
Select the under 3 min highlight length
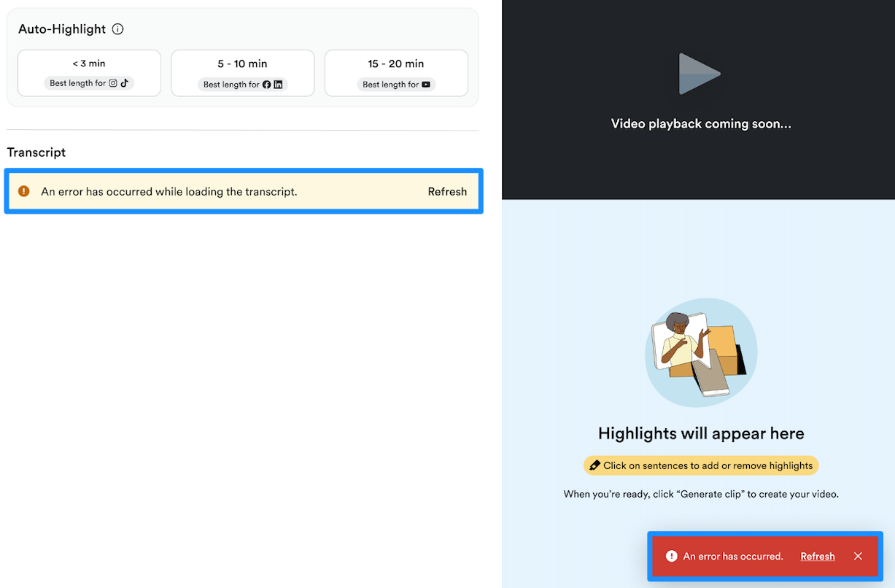(89, 73)
